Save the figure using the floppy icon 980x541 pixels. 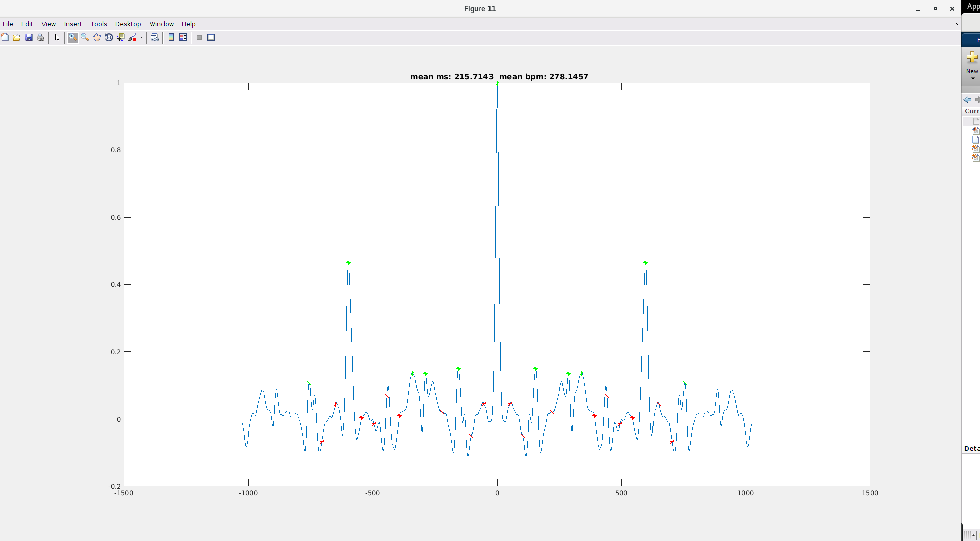tap(29, 38)
